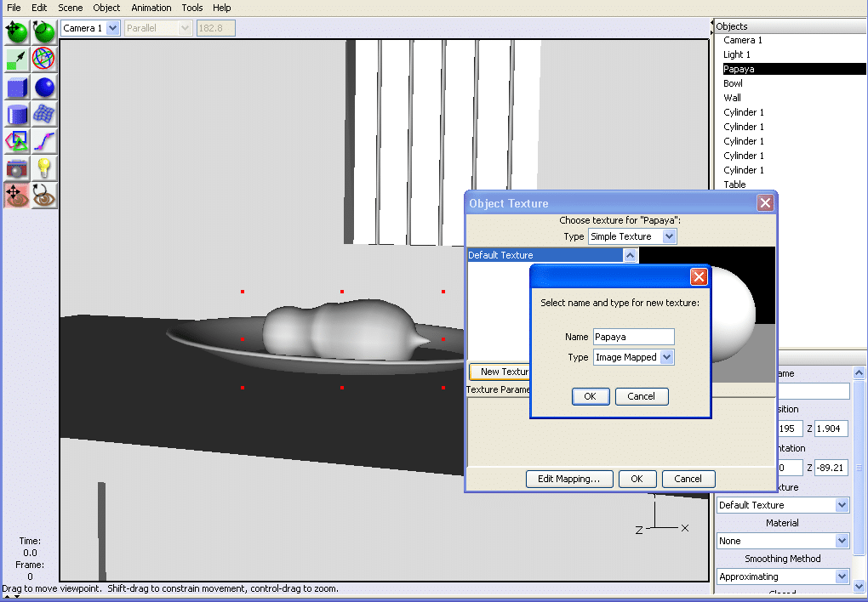Pick the Create Spline Mesh tool
The image size is (868, 602).
coord(44,114)
